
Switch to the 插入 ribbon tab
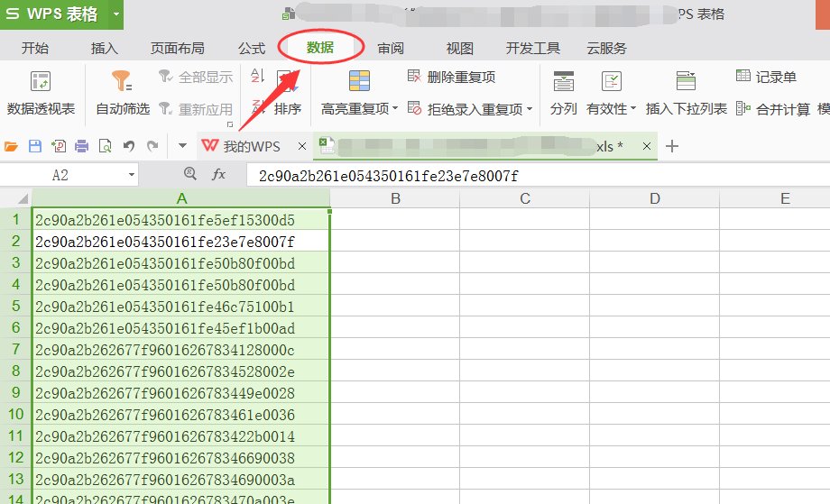coord(105,48)
